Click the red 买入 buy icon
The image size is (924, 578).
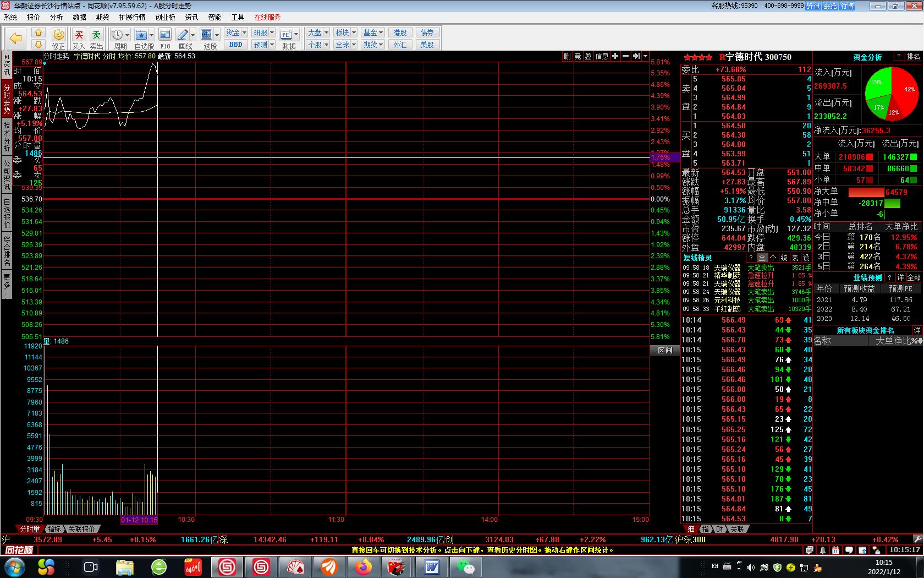click(x=79, y=39)
